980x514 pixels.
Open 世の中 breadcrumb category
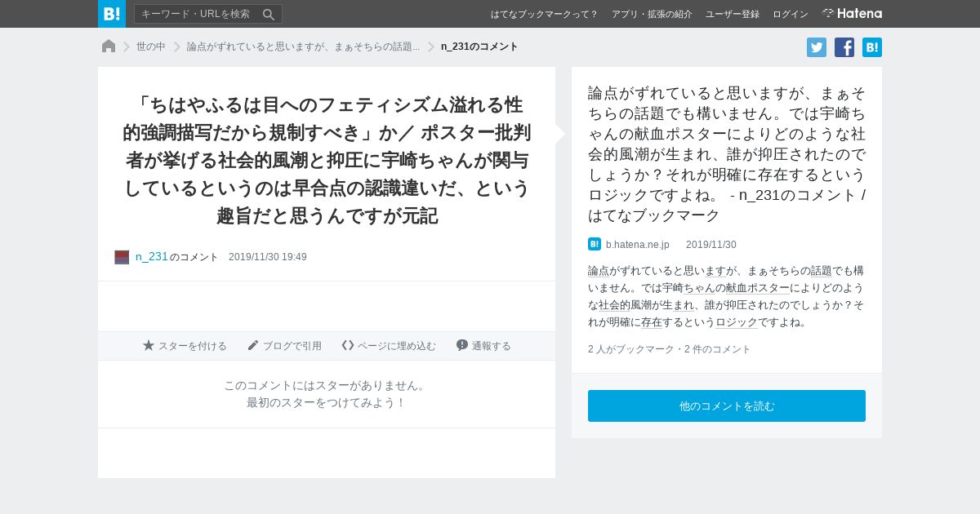pyautogui.click(x=151, y=47)
